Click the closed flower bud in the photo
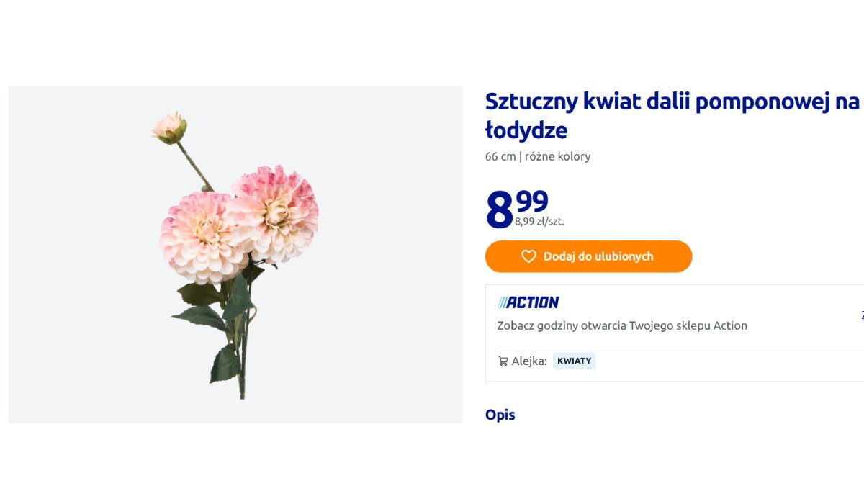This screenshot has height=504, width=864. point(170,128)
